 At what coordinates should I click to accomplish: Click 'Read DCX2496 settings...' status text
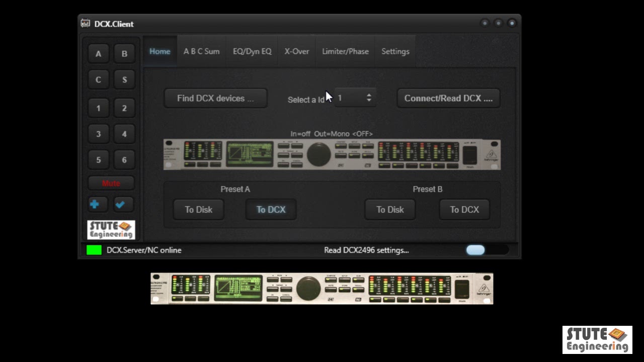coord(366,250)
